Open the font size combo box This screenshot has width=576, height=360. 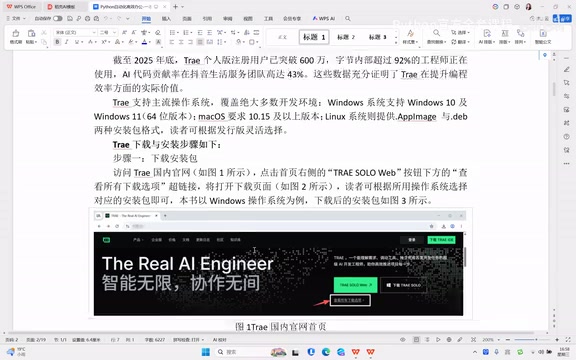[108, 33]
